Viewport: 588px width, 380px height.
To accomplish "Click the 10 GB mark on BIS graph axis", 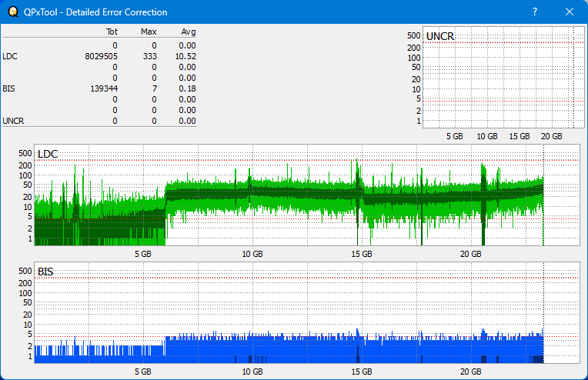I will point(252,372).
